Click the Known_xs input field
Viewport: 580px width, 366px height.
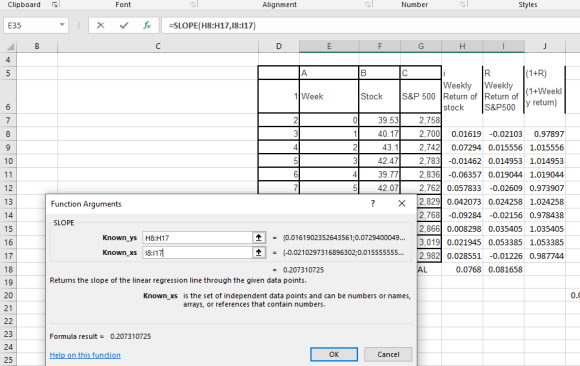[198, 252]
